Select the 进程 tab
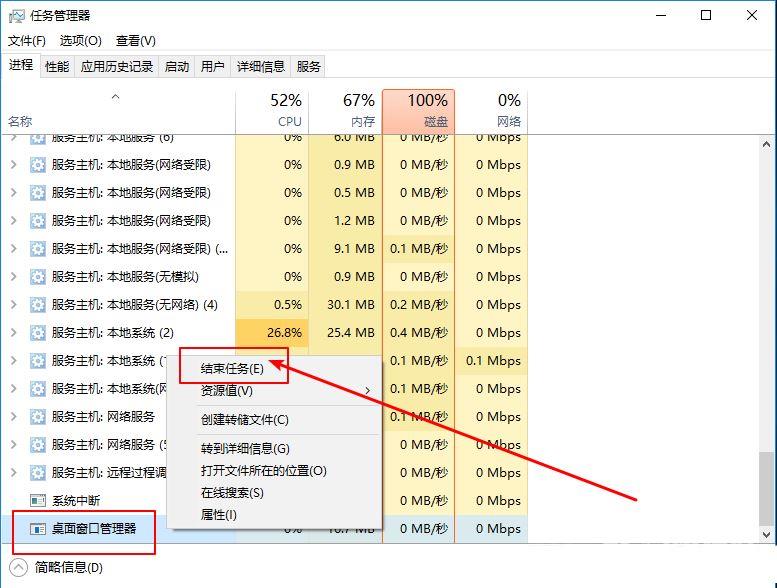 pos(21,65)
